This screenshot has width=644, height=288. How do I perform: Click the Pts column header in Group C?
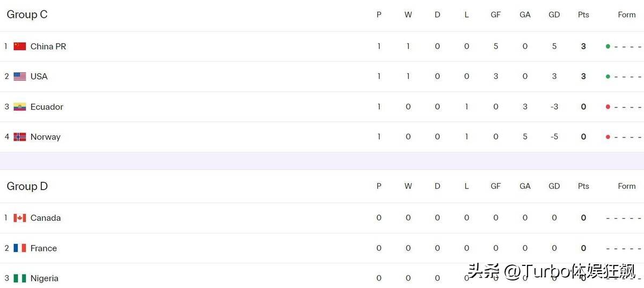coord(583,15)
